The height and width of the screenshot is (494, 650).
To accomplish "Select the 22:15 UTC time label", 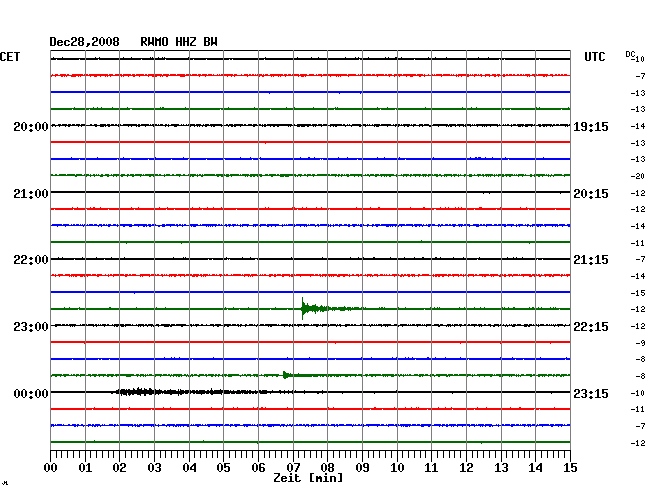I will click(x=591, y=327).
